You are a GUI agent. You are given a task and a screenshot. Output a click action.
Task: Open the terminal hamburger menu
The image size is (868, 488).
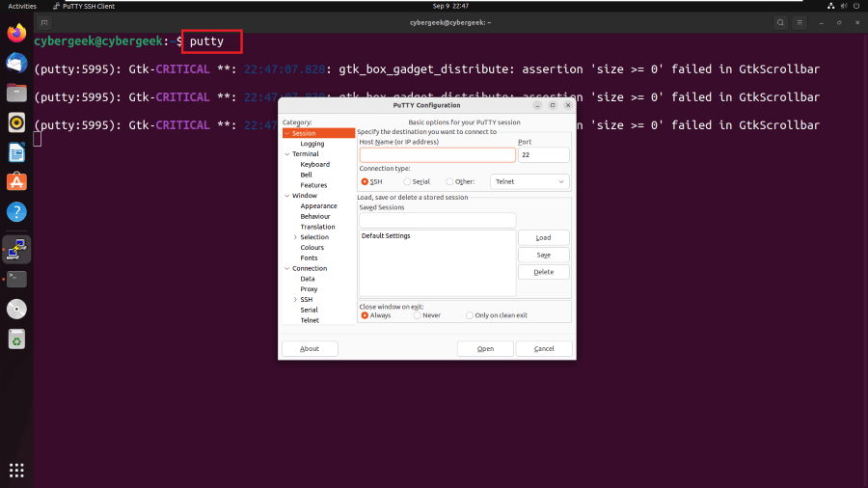pyautogui.click(x=800, y=23)
